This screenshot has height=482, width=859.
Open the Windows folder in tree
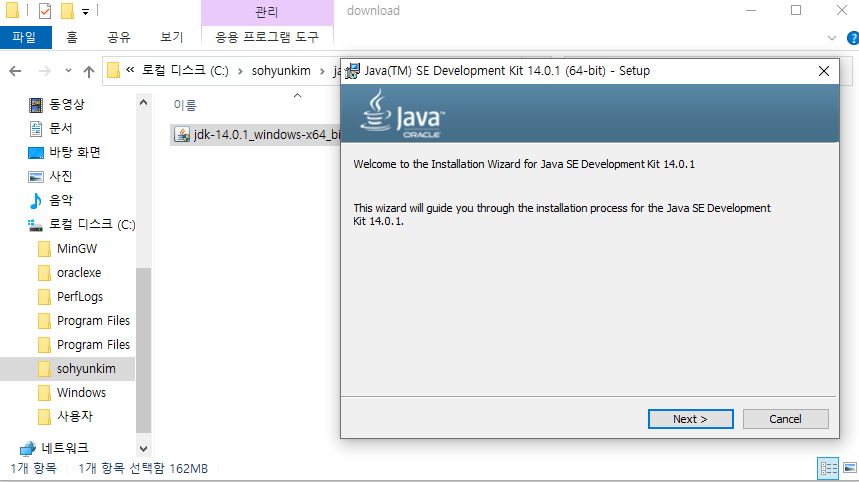(81, 393)
